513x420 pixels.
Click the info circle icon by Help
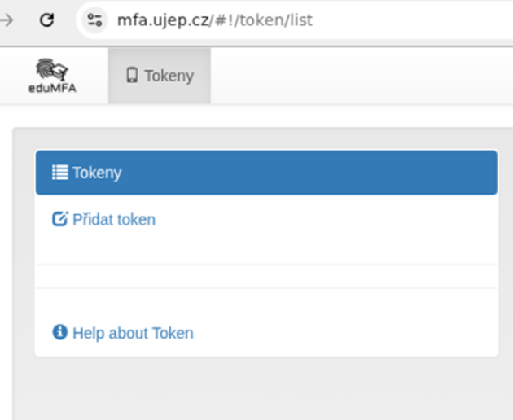(60, 332)
